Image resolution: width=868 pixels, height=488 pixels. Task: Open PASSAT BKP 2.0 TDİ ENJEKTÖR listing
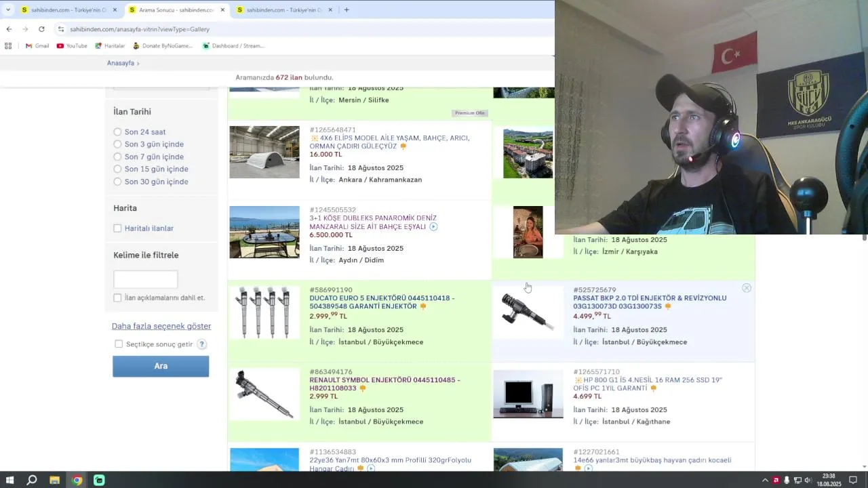click(x=650, y=302)
